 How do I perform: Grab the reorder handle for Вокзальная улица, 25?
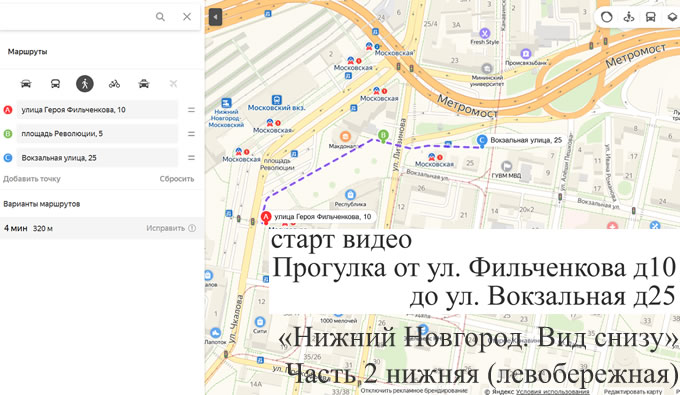(x=191, y=158)
